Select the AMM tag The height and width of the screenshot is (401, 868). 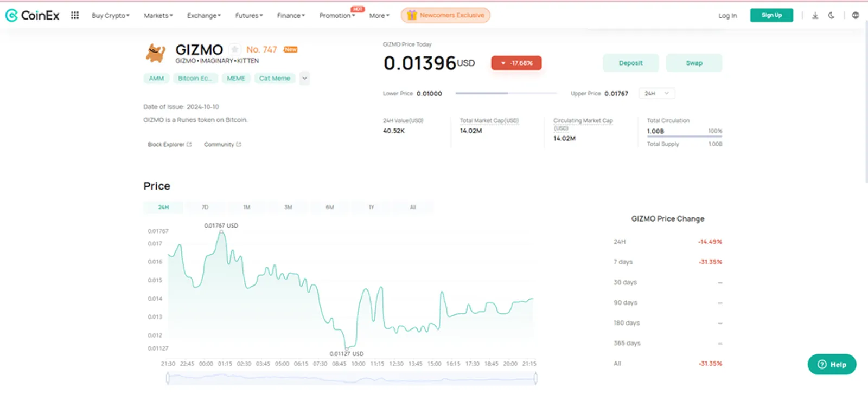pos(156,79)
